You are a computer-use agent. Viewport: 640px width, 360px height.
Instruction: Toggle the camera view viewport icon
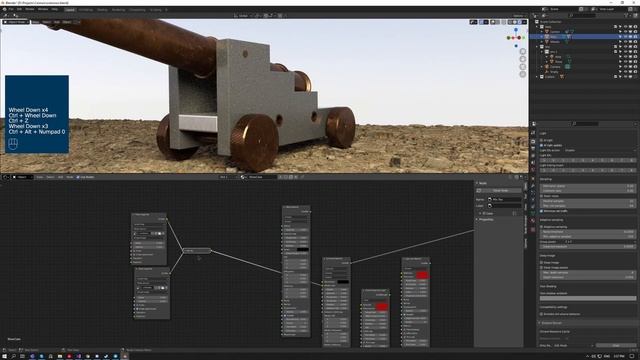(x=523, y=67)
